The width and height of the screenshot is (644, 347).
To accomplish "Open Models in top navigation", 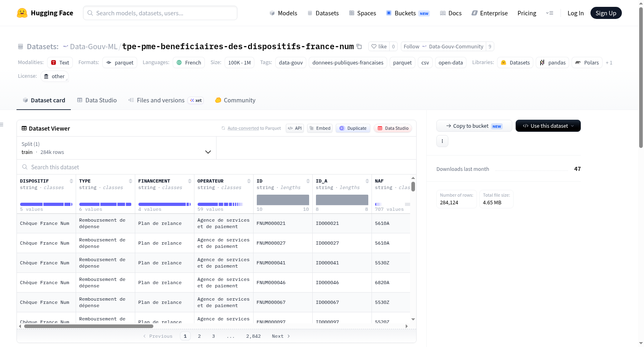I will point(283,13).
